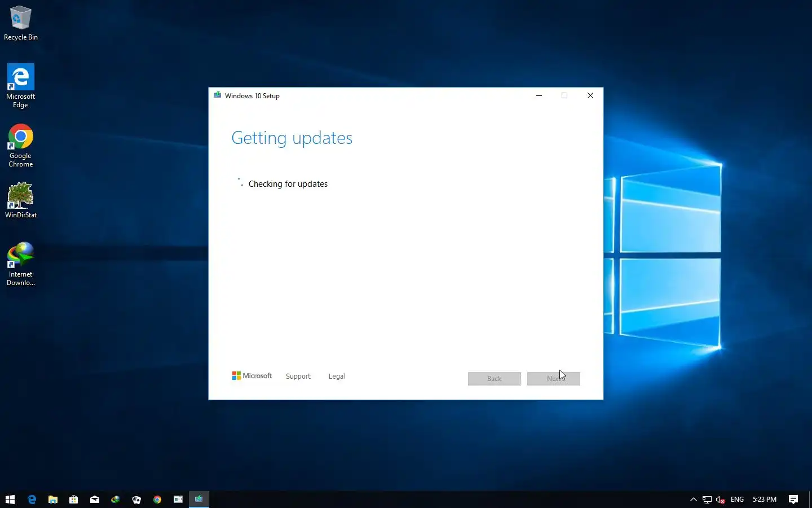Open the Mail app from the taskbar
The height and width of the screenshot is (508, 812).
click(x=95, y=500)
